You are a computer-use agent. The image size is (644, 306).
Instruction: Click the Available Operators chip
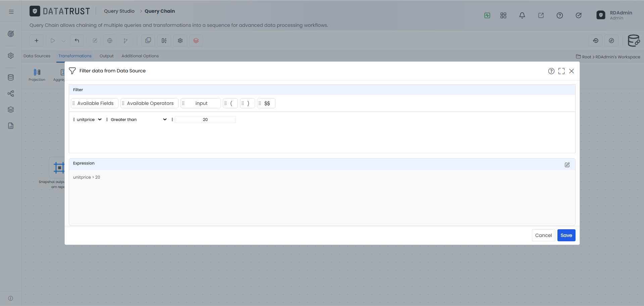tap(149, 103)
